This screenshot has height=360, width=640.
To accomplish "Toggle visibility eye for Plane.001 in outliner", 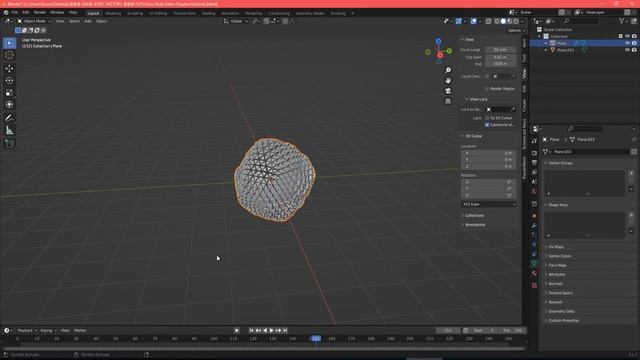I will pos(627,50).
